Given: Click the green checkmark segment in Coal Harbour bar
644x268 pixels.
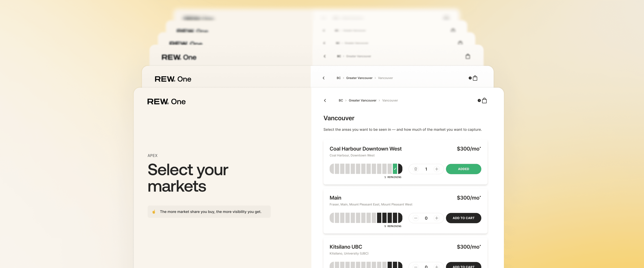Looking at the screenshot, I should click(x=395, y=169).
